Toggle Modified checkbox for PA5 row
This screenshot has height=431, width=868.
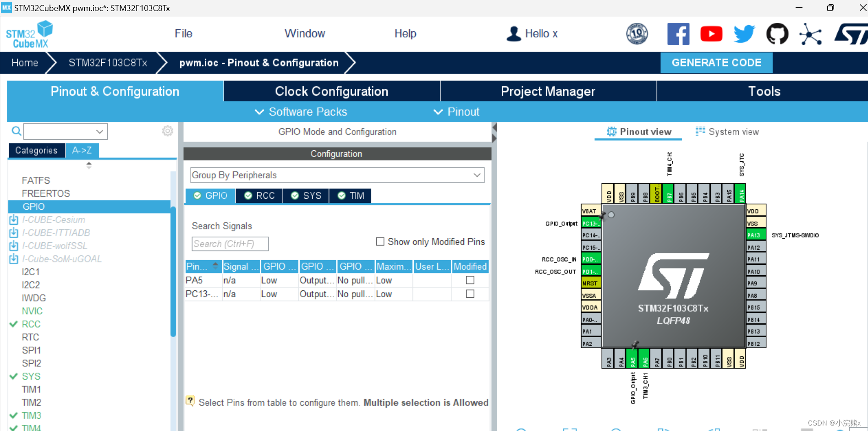[470, 280]
